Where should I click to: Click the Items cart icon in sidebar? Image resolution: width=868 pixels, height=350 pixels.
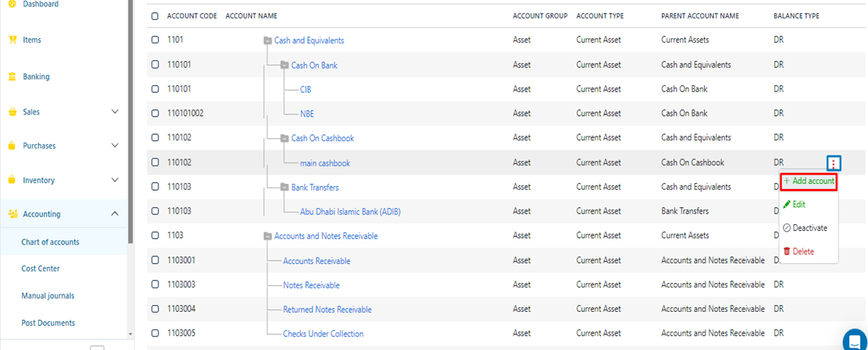click(x=12, y=40)
